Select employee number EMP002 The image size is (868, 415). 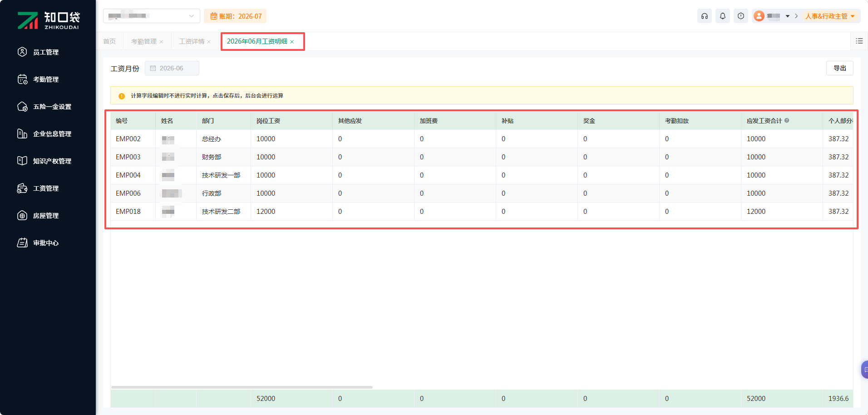[128, 139]
